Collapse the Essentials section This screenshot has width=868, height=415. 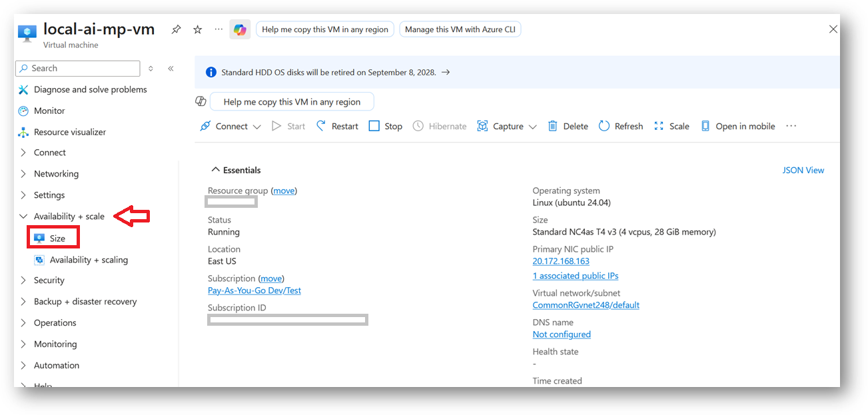(215, 170)
